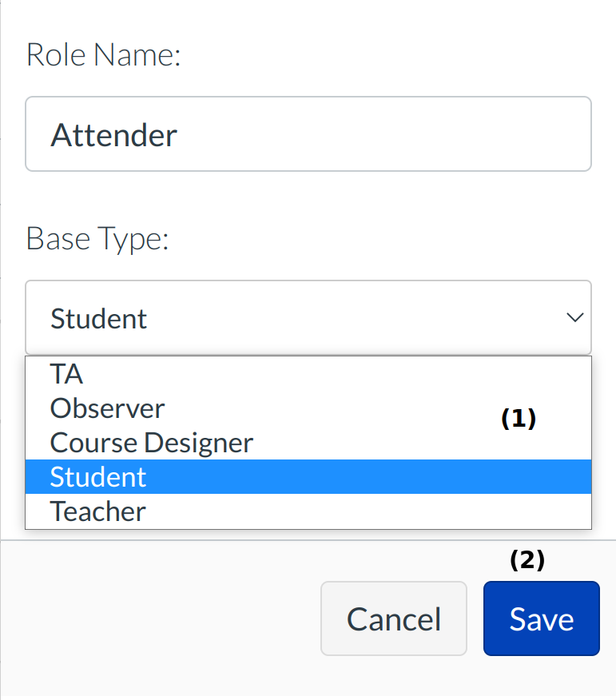Confirm the Attender role with Save
Screen dimensions: 616x700
click(541, 619)
